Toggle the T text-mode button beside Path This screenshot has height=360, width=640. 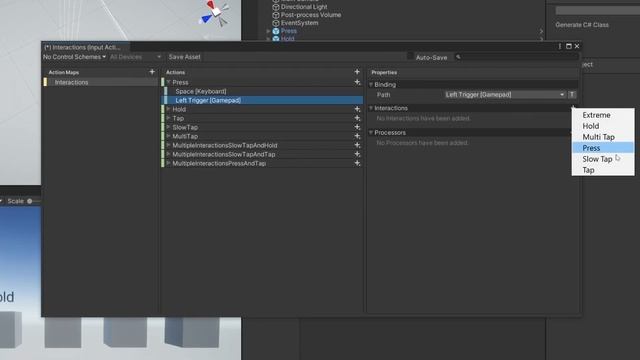point(572,95)
